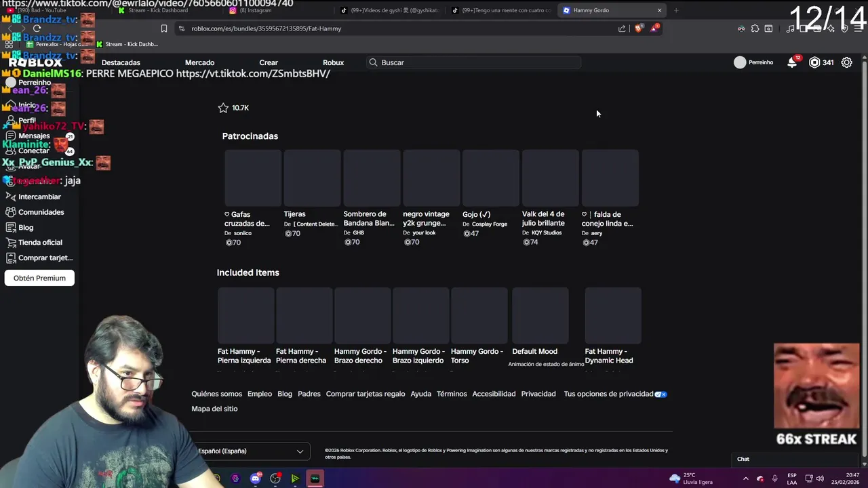Click the Perreinho avatar in the top bar
Image resolution: width=868 pixels, height=488 pixels.
tap(740, 62)
